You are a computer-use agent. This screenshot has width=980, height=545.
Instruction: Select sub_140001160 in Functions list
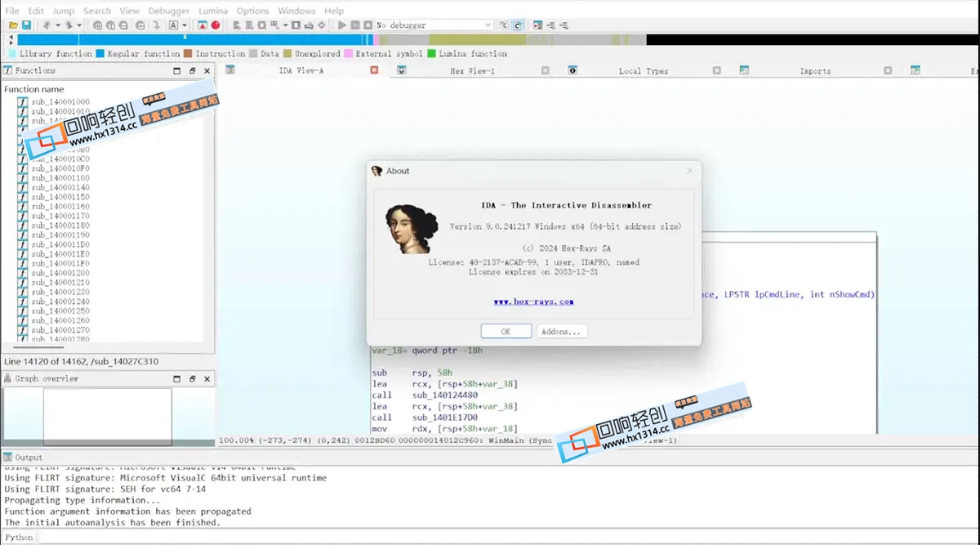click(60, 207)
